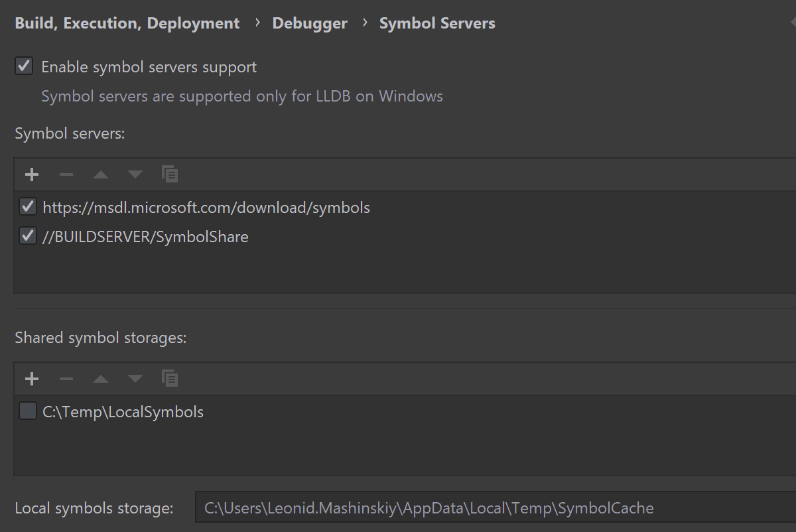This screenshot has height=532, width=796.
Task: Add a new symbol server entry
Action: coord(31,174)
